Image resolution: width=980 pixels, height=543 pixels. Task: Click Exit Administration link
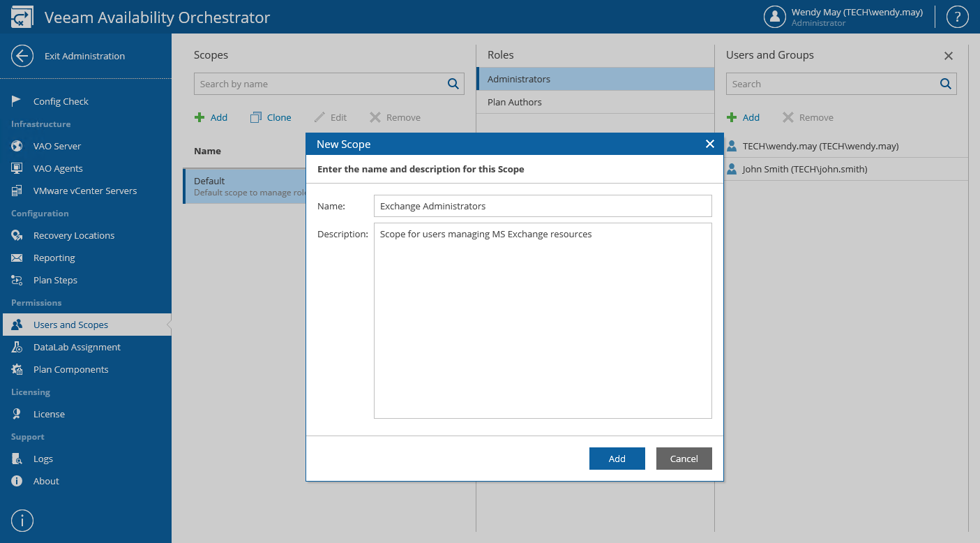pyautogui.click(x=84, y=56)
